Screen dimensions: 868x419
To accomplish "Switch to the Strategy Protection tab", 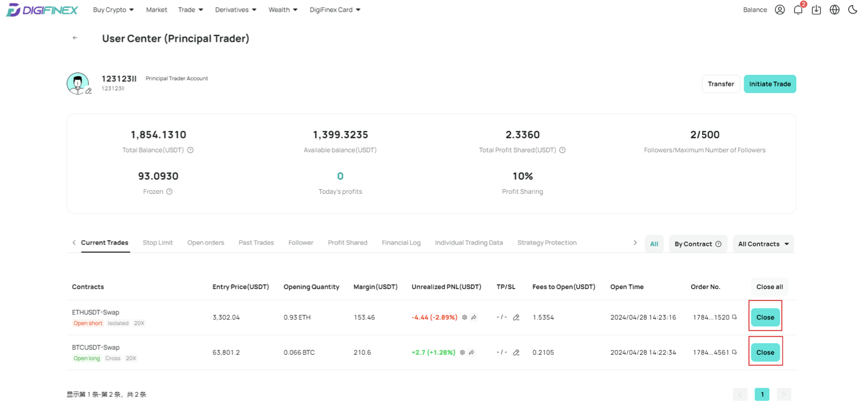I will click(x=547, y=243).
